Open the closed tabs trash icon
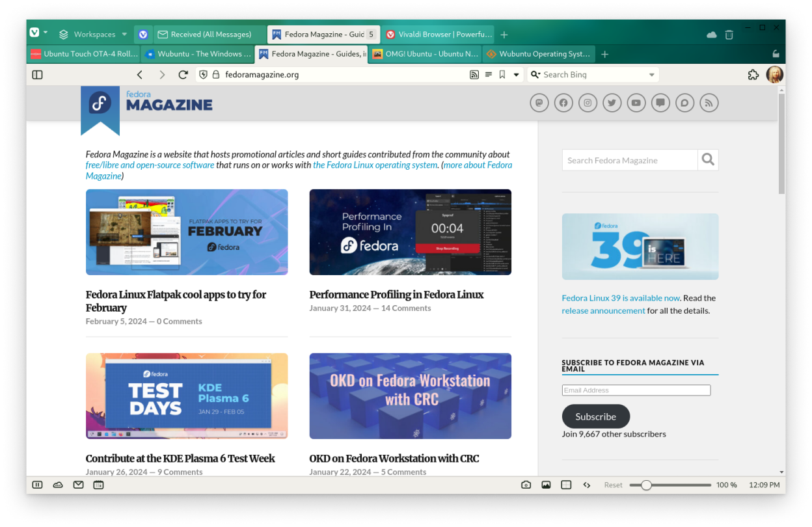812x527 pixels. pos(729,34)
